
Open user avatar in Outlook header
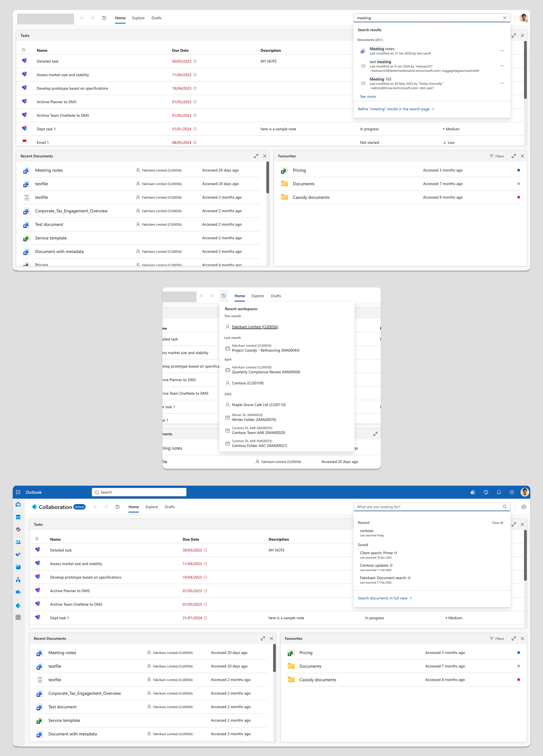click(525, 492)
